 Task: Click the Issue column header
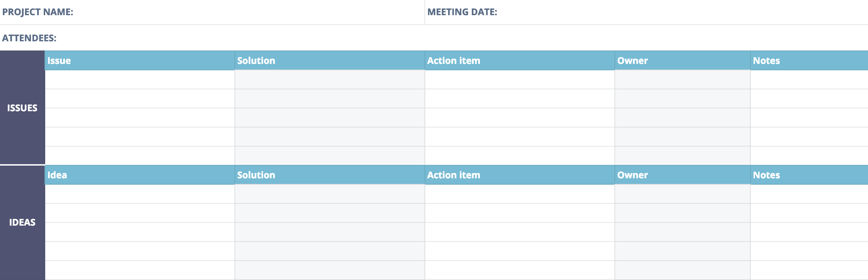tap(140, 60)
